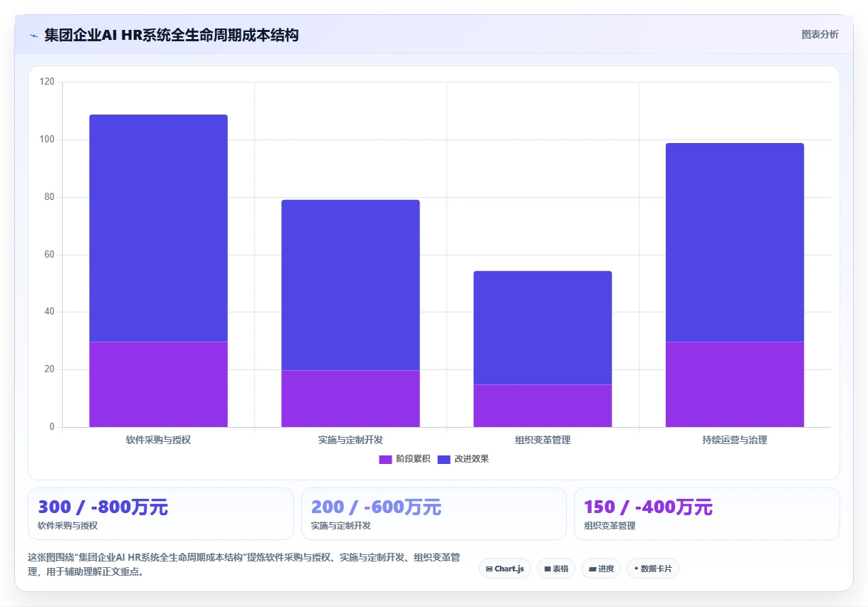Click the blue segment of the 持续运营与治理 bar
The image size is (868, 607).
(735, 243)
